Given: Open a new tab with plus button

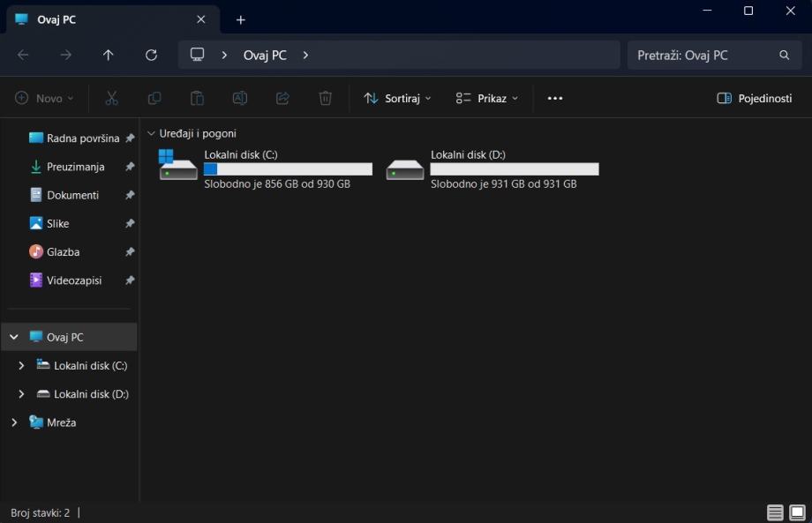Looking at the screenshot, I should [241, 19].
